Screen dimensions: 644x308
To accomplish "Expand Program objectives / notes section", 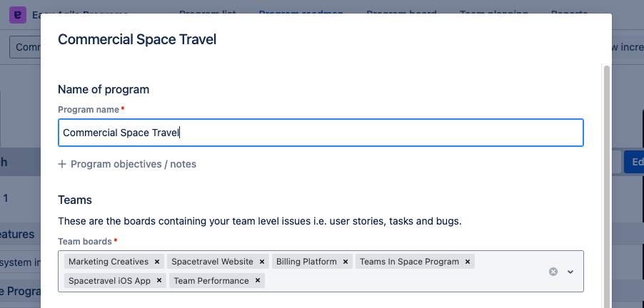I will click(x=127, y=164).
